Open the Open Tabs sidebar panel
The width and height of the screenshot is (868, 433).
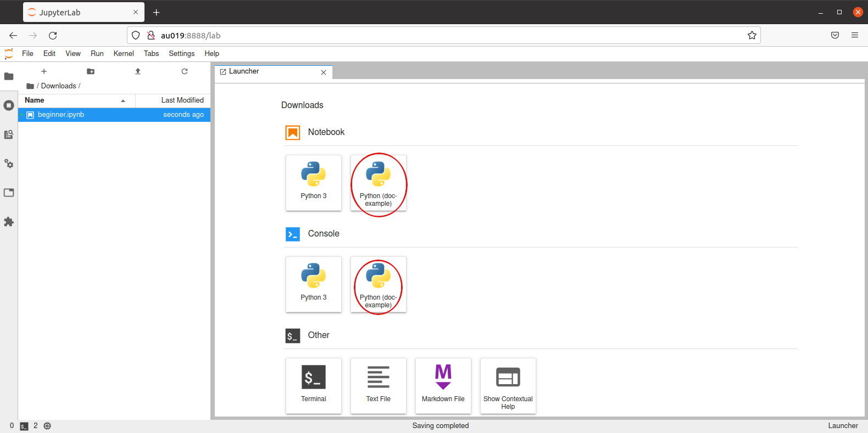pos(9,193)
